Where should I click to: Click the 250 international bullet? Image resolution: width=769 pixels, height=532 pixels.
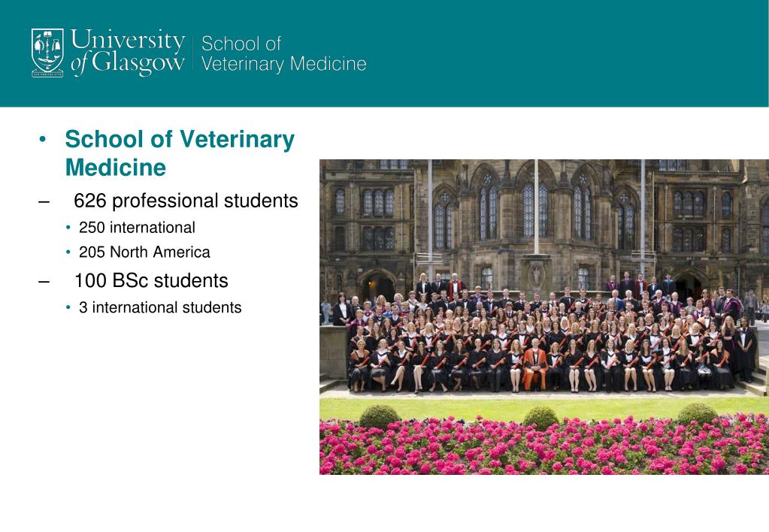tap(137, 228)
